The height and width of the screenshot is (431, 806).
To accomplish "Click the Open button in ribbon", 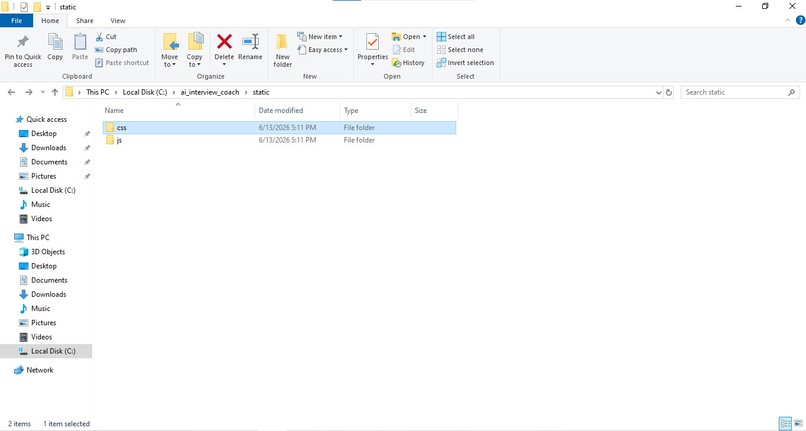I will point(409,37).
